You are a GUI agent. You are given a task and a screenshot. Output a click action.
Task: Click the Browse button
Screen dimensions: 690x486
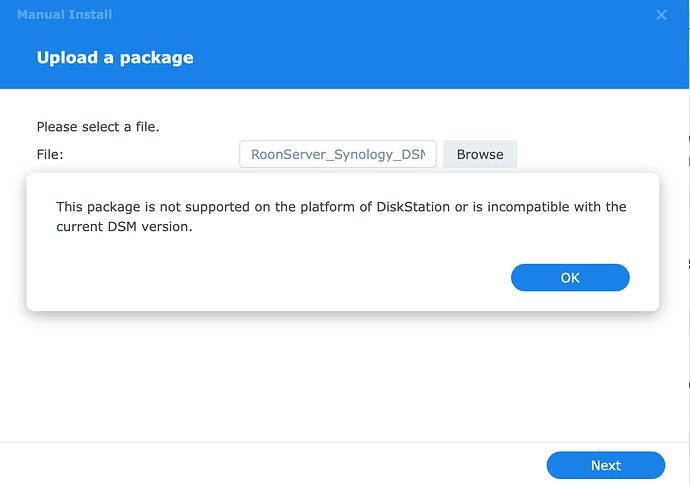pos(480,154)
